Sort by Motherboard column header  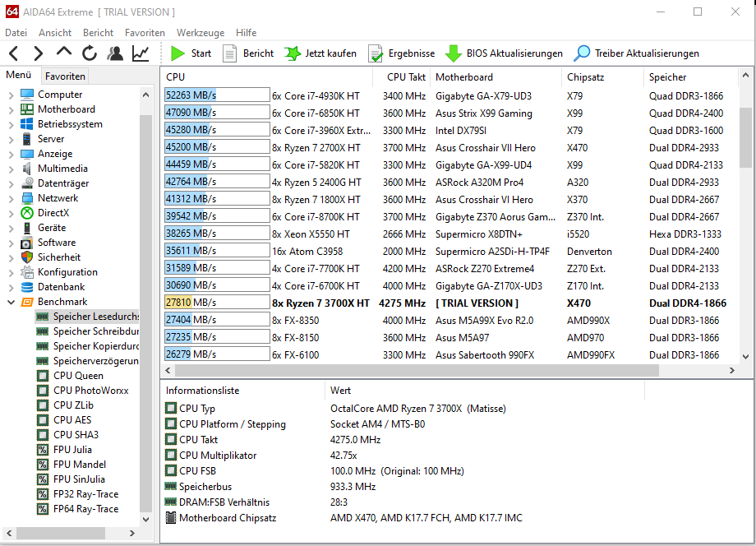[x=496, y=77]
